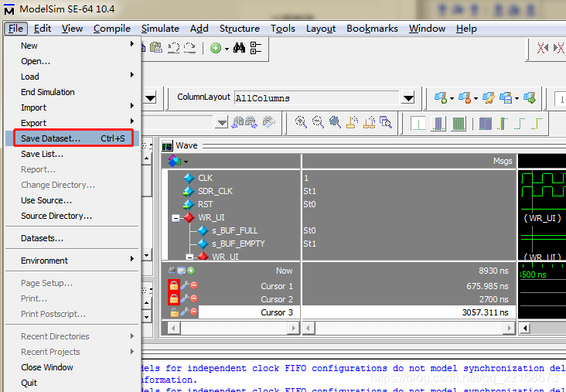Image resolution: width=566 pixels, height=392 pixels.
Task: Click the wrench icon for Cursor 1
Action: click(x=185, y=285)
